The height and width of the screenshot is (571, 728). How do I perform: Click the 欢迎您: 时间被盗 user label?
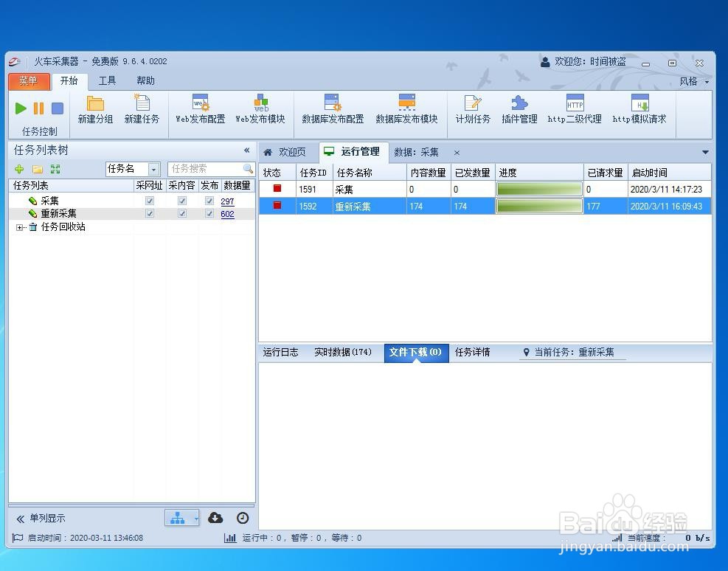(x=583, y=62)
